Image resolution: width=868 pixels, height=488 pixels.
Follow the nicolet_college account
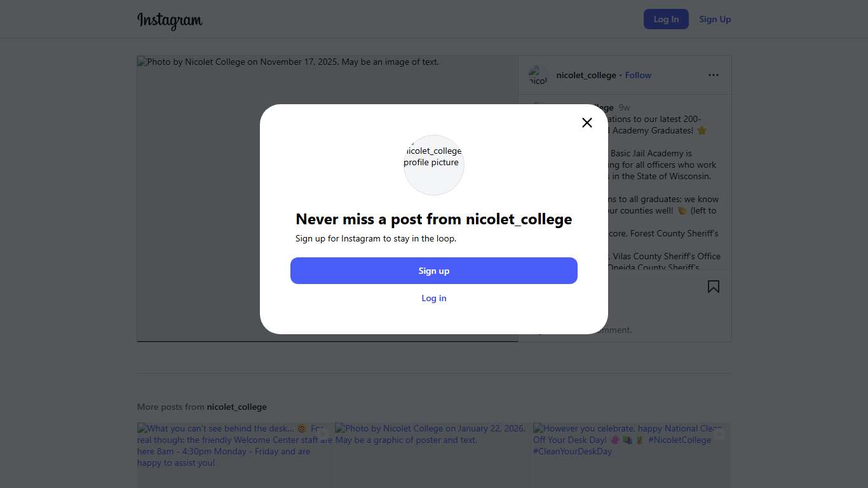pos(638,75)
